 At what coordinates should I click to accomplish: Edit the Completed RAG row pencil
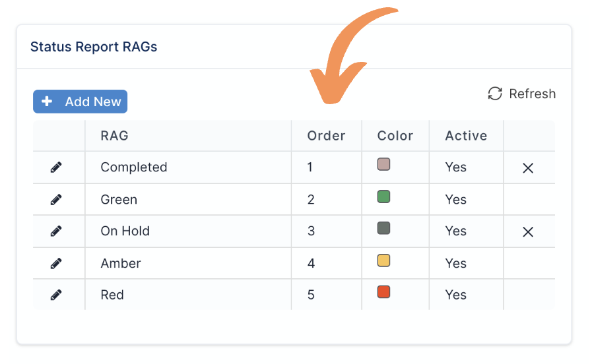coord(56,167)
